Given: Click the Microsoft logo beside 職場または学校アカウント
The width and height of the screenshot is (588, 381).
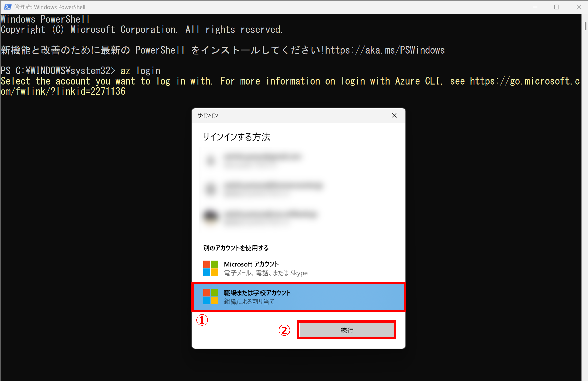Looking at the screenshot, I should pos(210,297).
